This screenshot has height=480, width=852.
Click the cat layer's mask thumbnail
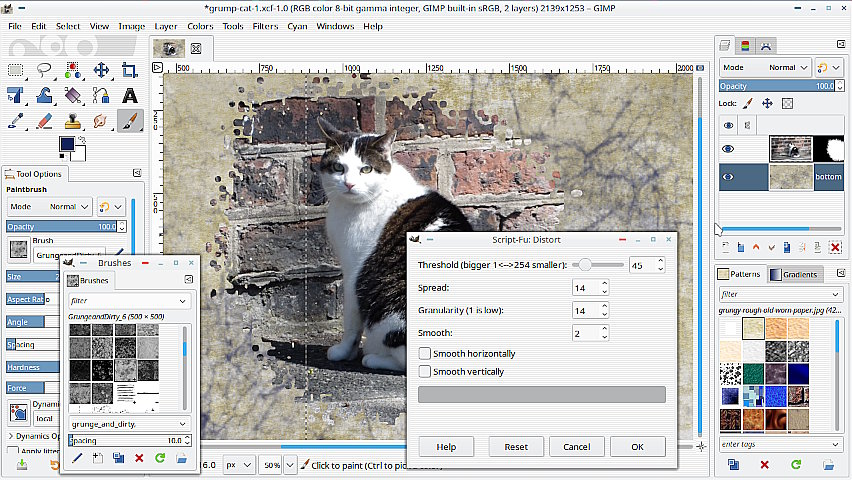(x=829, y=149)
